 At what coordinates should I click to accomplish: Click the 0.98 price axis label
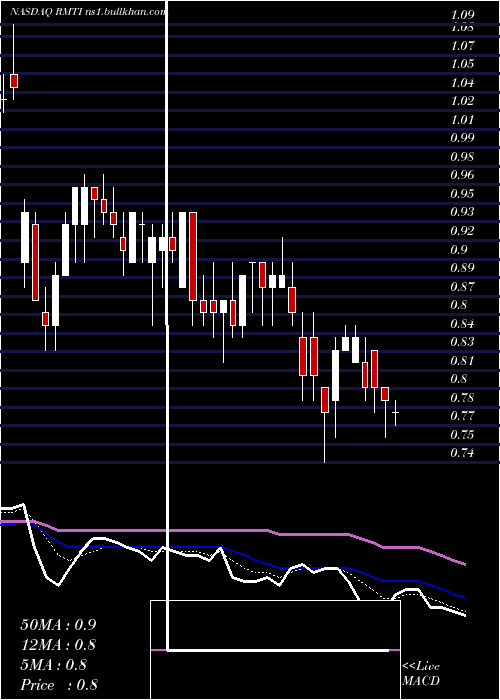point(462,157)
